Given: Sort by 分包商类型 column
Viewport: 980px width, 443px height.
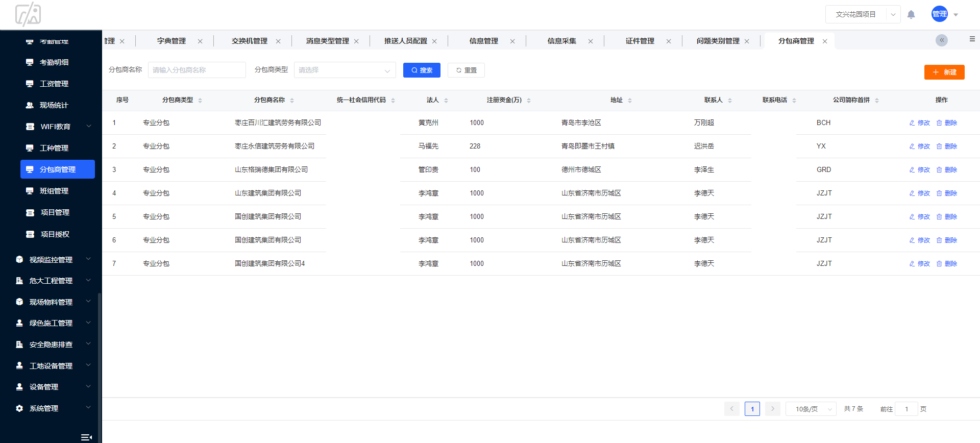Looking at the screenshot, I should coord(200,101).
